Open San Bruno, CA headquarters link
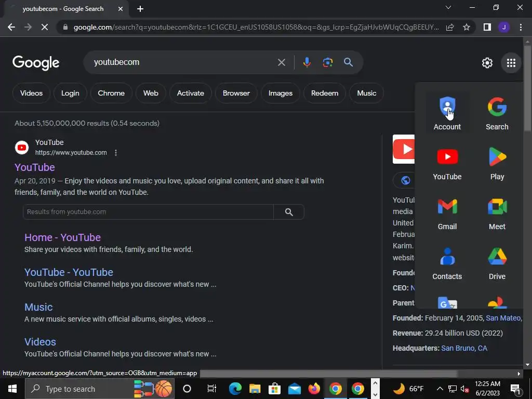This screenshot has width=532, height=399. click(x=464, y=349)
